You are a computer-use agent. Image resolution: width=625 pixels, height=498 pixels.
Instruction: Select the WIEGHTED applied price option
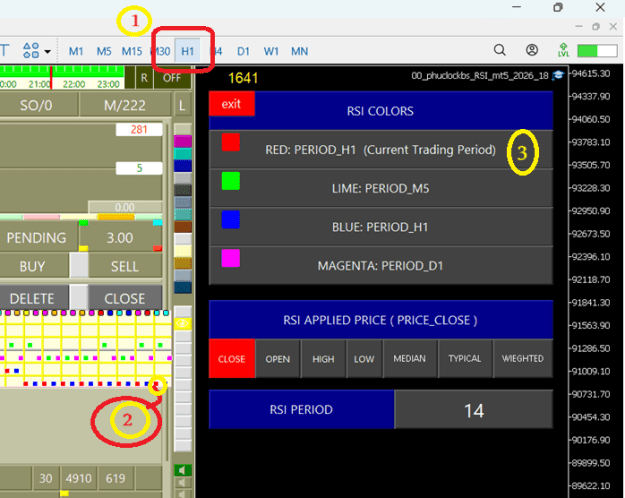pyautogui.click(x=523, y=359)
